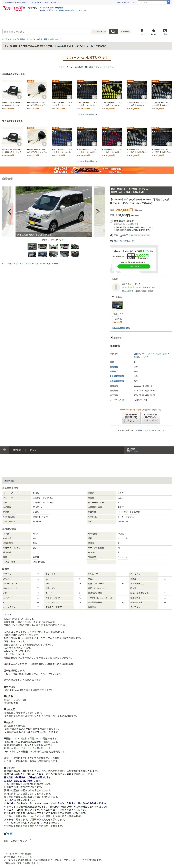The width and height of the screenshot is (174, 868).
Task: Click the ログイン link next to the logo
Action: tap(44, 10)
